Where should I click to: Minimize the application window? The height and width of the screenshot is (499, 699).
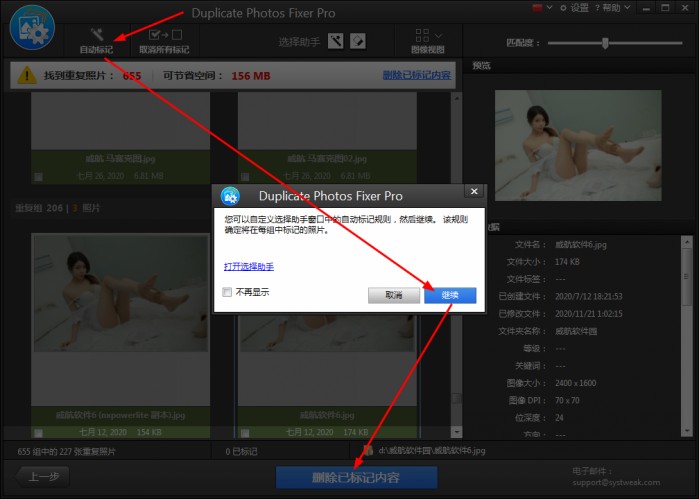tap(646, 8)
